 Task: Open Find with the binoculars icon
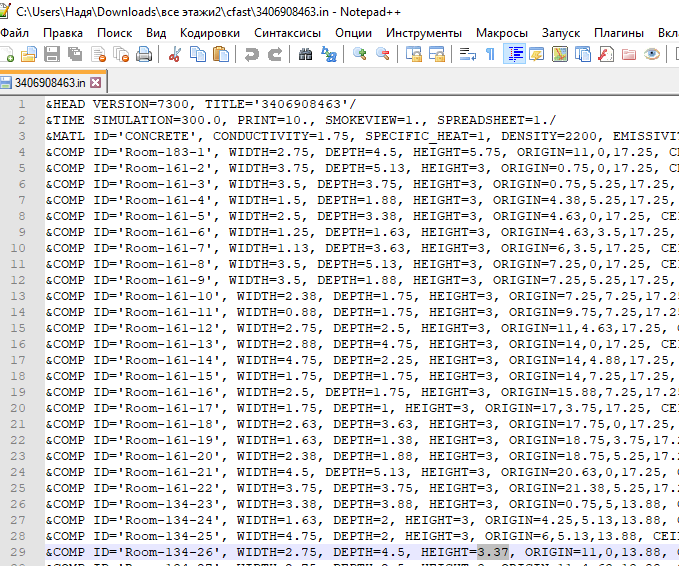(305, 54)
